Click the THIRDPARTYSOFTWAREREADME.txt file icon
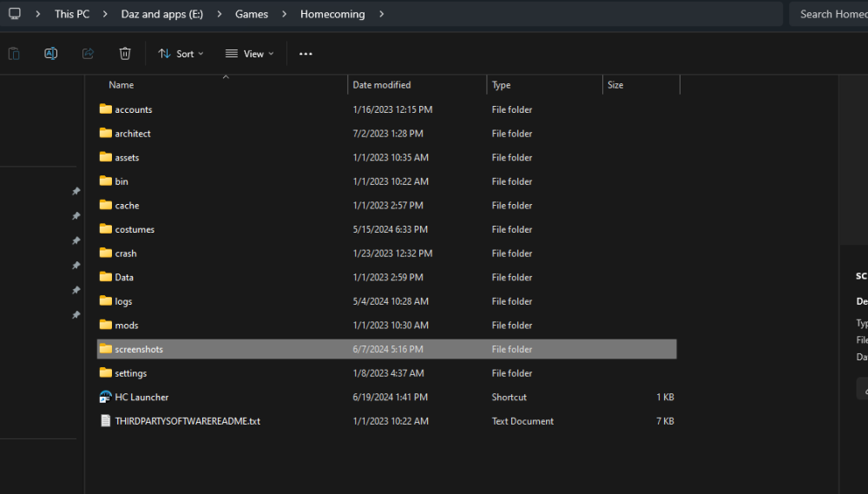The height and width of the screenshot is (494, 868). point(106,421)
